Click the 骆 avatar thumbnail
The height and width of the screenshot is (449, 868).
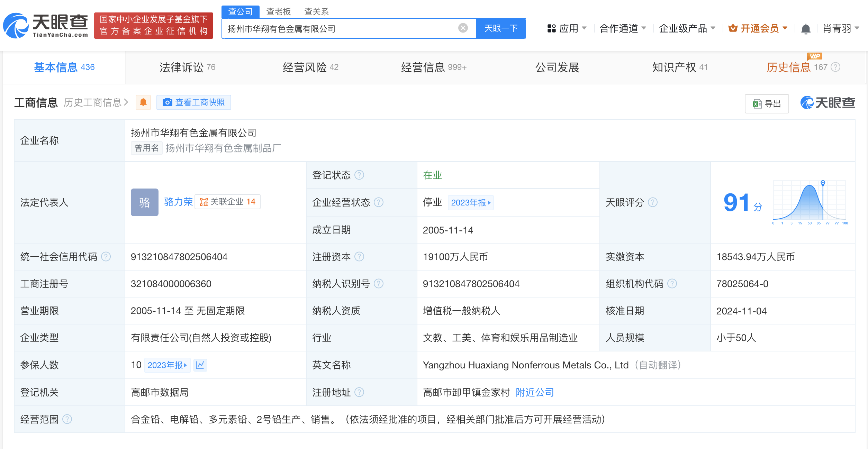click(x=144, y=202)
